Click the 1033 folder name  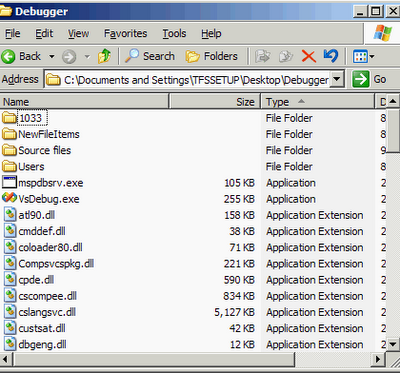[31, 118]
